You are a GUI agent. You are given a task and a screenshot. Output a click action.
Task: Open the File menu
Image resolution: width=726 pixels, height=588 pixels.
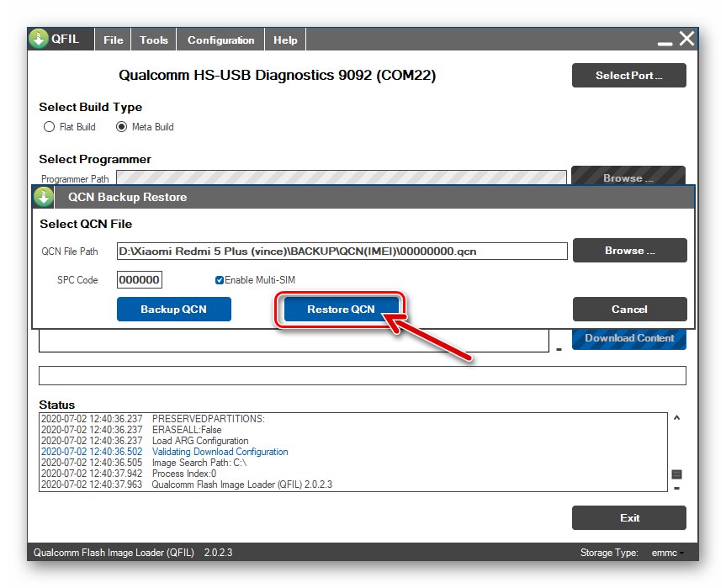113,40
